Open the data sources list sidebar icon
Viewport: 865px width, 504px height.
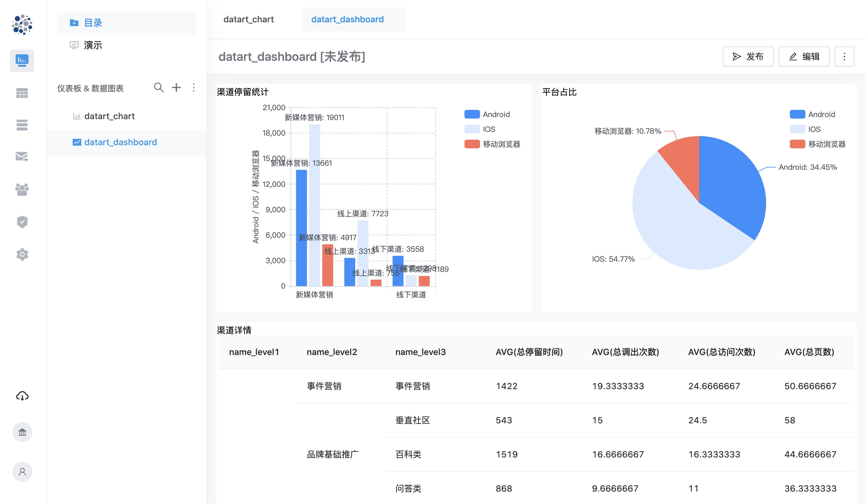(22, 125)
